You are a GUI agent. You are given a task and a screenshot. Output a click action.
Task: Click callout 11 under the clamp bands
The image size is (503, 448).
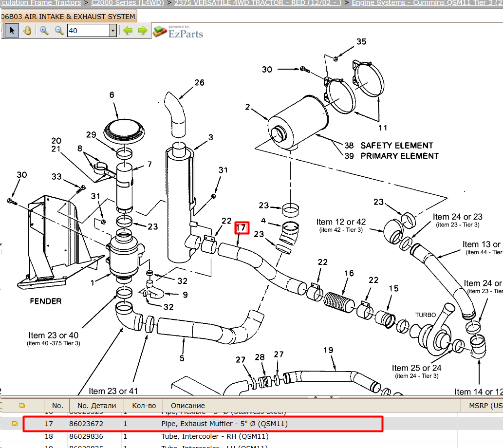[382, 128]
